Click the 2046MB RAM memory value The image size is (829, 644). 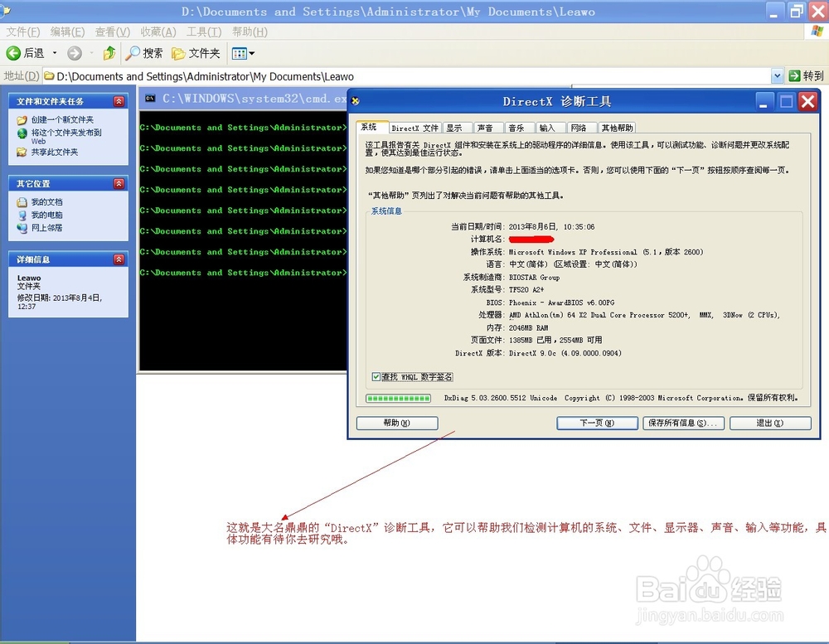point(529,328)
